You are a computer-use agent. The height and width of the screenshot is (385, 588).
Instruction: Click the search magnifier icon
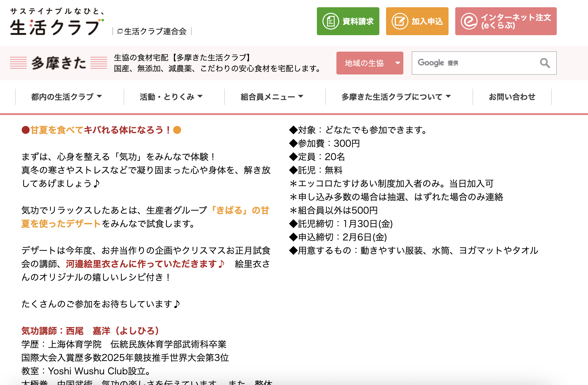(544, 63)
